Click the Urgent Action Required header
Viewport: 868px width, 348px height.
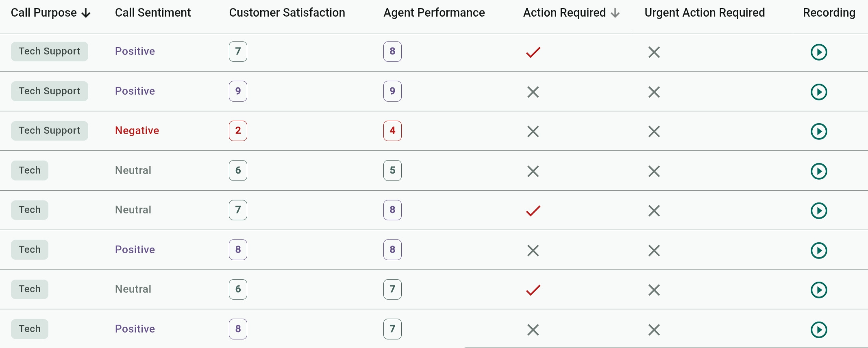pos(704,13)
